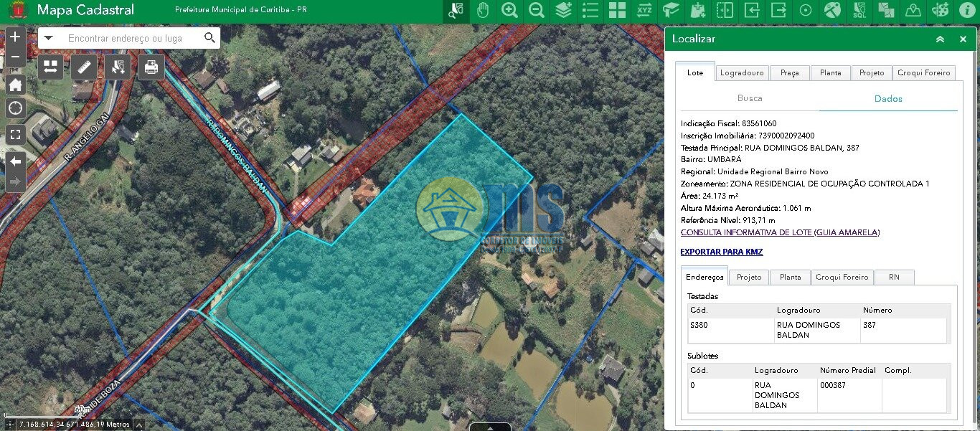The image size is (980, 431).
Task: Collapse the Localizar panel
Action: tap(940, 39)
